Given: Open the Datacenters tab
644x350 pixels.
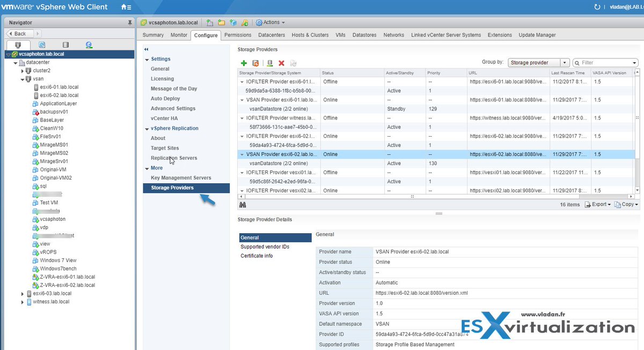Looking at the screenshot, I should [272, 35].
